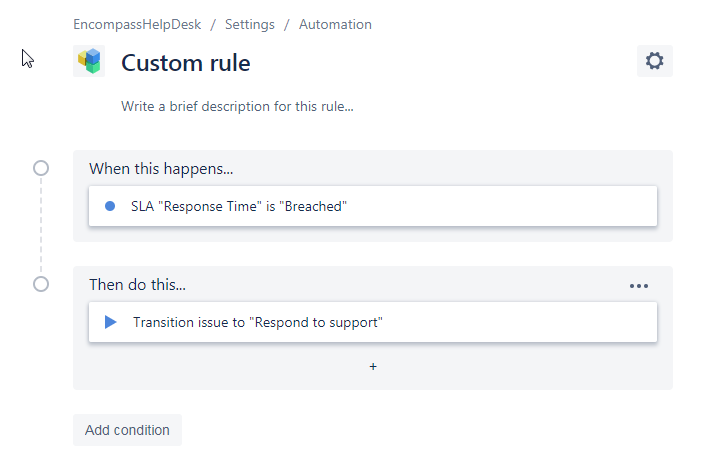This screenshot has width=707, height=471.
Task: Click the colorful cube project icon
Action: 89,61
